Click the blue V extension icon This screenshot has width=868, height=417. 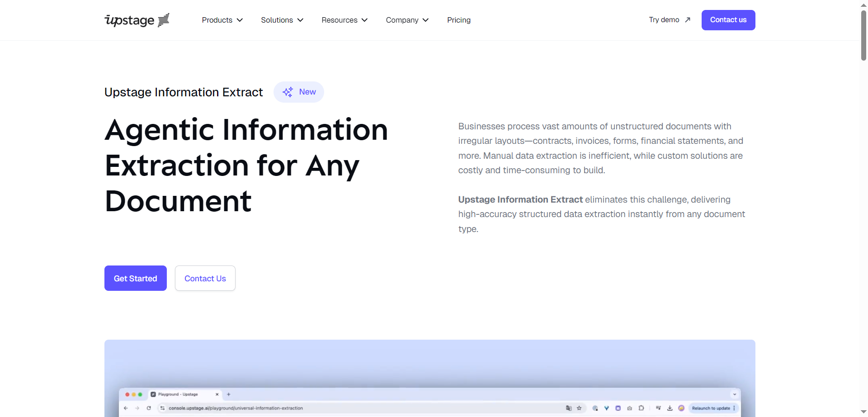click(607, 408)
